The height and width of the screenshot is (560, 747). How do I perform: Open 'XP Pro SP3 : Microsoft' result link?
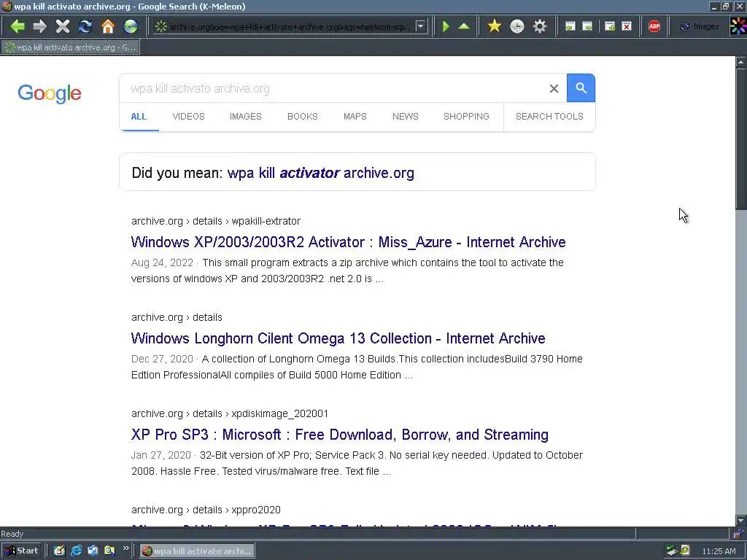340,435
